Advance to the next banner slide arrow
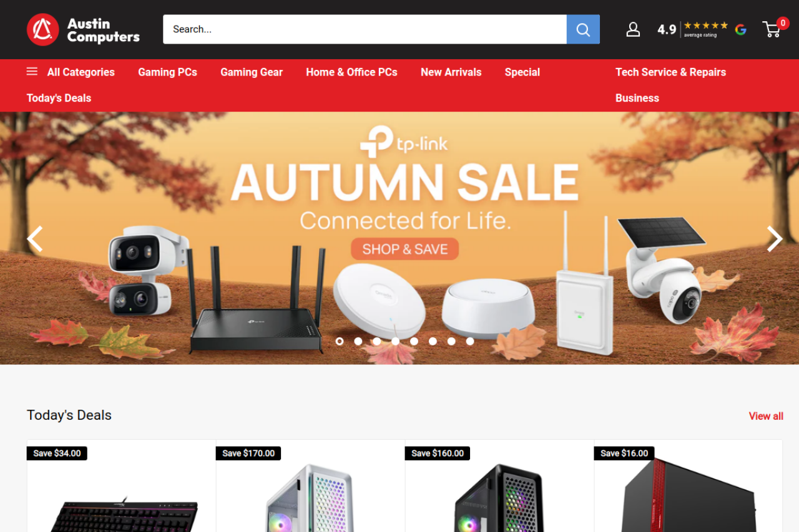The width and height of the screenshot is (799, 532). point(774,238)
